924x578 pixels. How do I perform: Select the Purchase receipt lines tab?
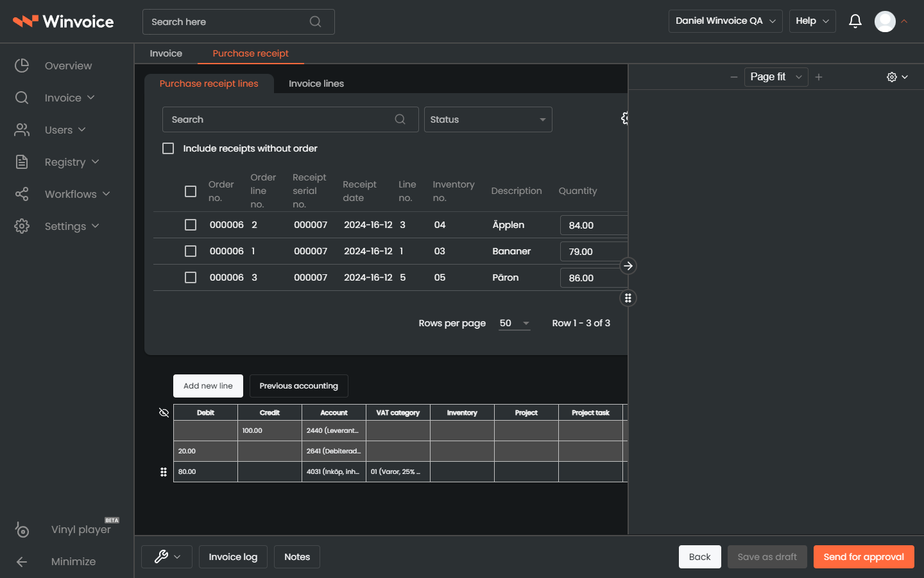[209, 83]
